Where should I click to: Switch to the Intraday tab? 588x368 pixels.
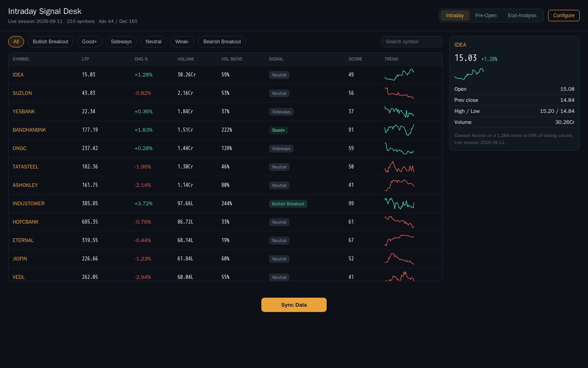pos(455,16)
